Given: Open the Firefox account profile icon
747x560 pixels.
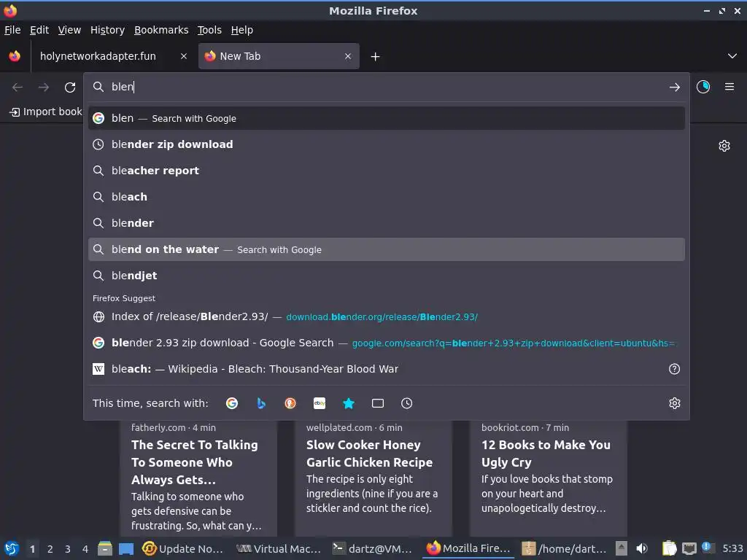Looking at the screenshot, I should pyautogui.click(x=703, y=87).
